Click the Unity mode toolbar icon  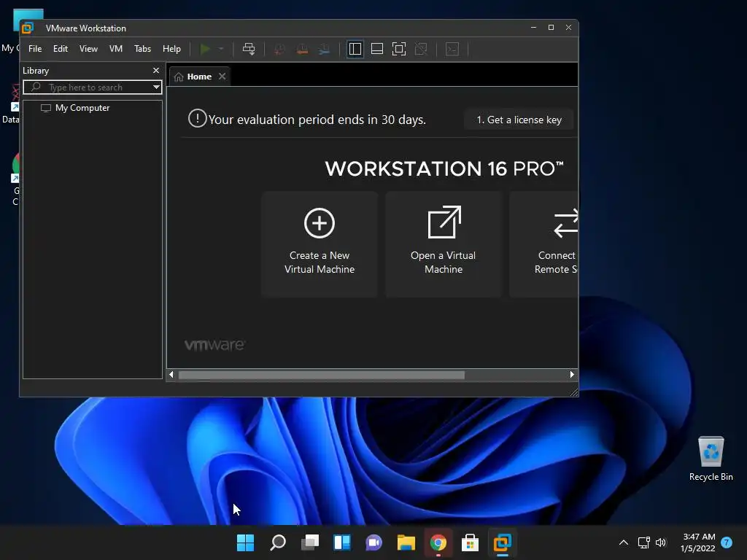click(x=421, y=49)
